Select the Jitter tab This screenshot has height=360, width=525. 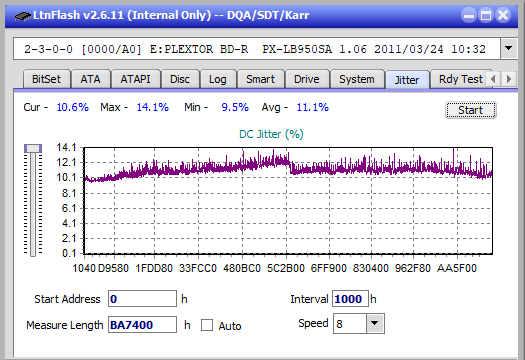(x=407, y=80)
